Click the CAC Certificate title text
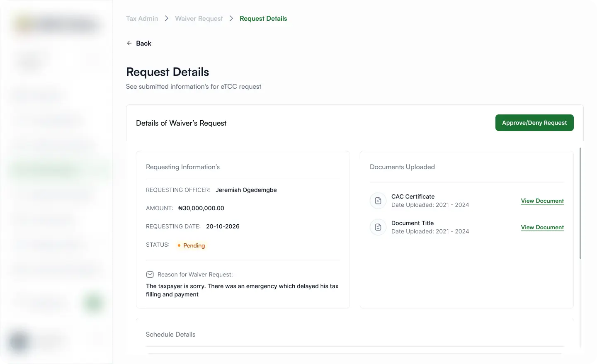597x364 pixels. (x=413, y=197)
